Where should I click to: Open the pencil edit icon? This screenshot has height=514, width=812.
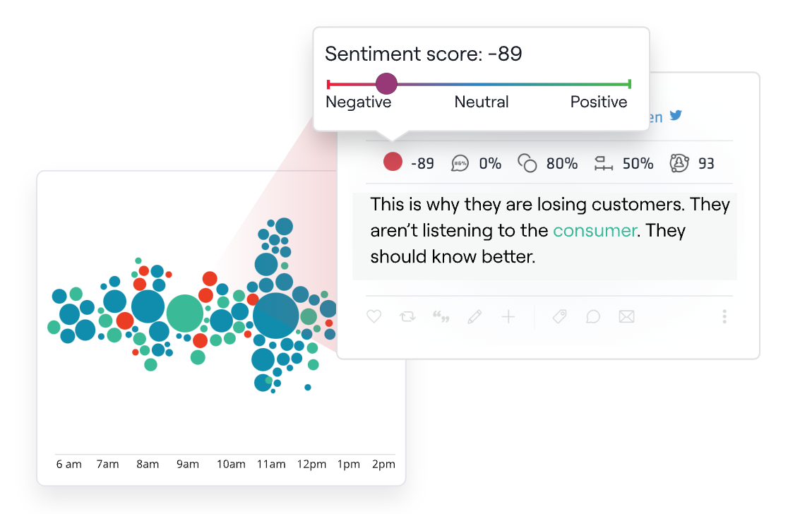point(474,316)
